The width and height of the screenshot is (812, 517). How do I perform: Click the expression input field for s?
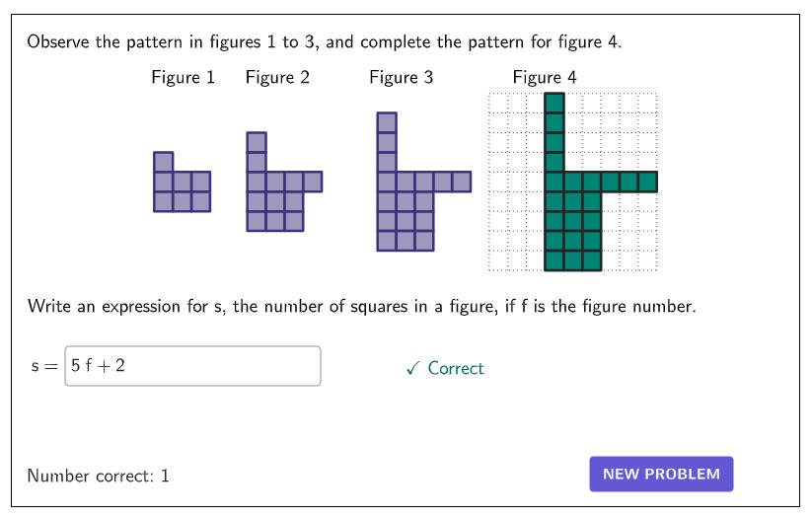point(192,366)
